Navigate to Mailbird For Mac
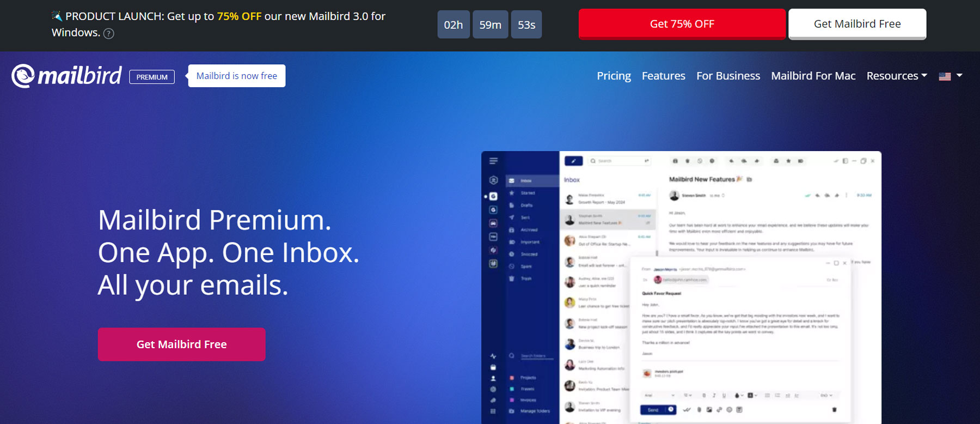The image size is (980, 424). click(x=813, y=76)
